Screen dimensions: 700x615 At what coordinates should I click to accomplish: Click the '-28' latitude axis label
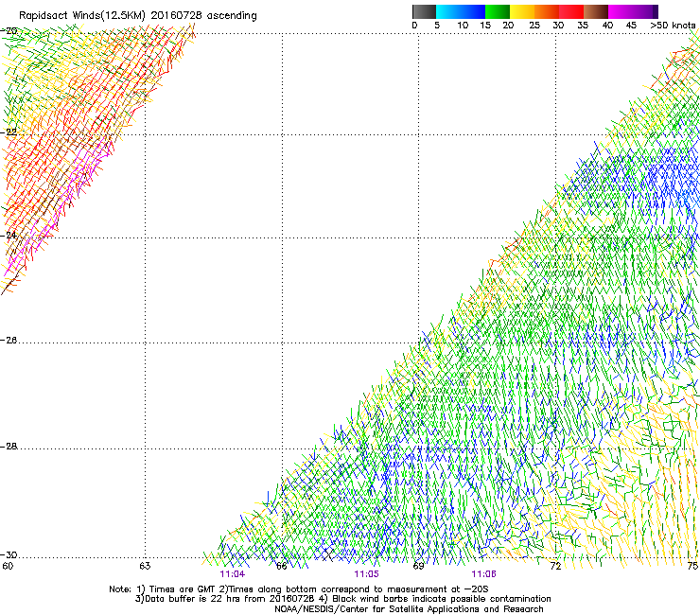point(9,447)
